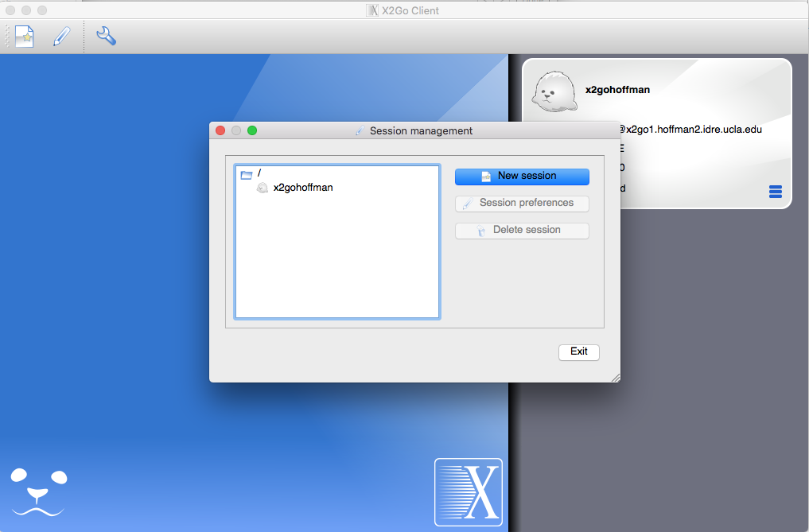Click the dialog resize grip corner
Screen dimensions: 809x532
(616, 378)
